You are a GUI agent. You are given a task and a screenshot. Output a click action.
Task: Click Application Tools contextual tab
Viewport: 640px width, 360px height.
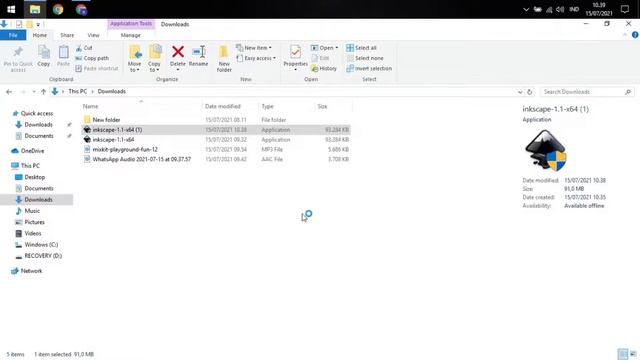(131, 24)
